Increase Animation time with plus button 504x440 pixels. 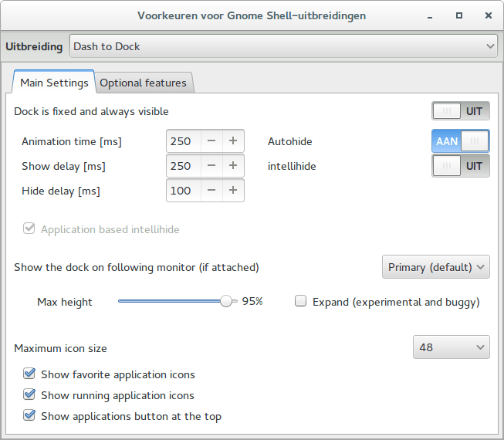coord(233,140)
